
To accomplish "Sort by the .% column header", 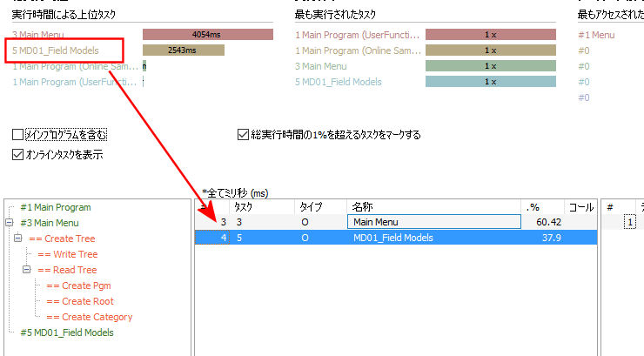I will click(x=542, y=207).
